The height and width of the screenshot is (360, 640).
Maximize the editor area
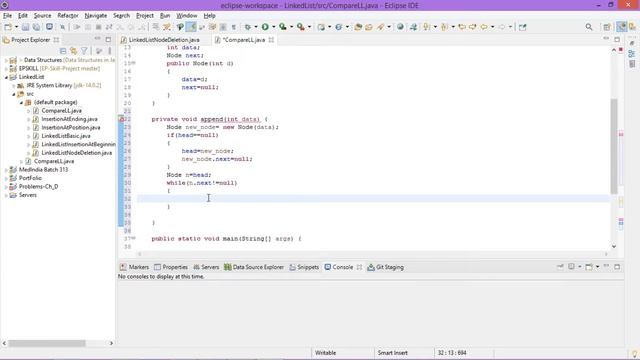(x=617, y=39)
